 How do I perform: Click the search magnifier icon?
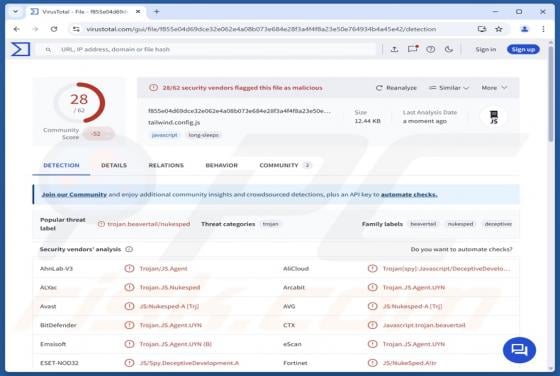click(x=48, y=50)
